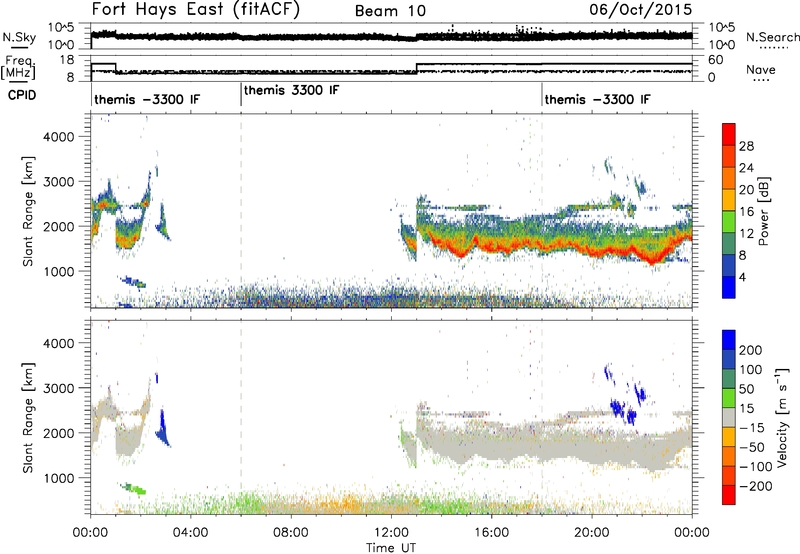Click the 'Fort Hays East (fitACF)' title

click(x=196, y=9)
